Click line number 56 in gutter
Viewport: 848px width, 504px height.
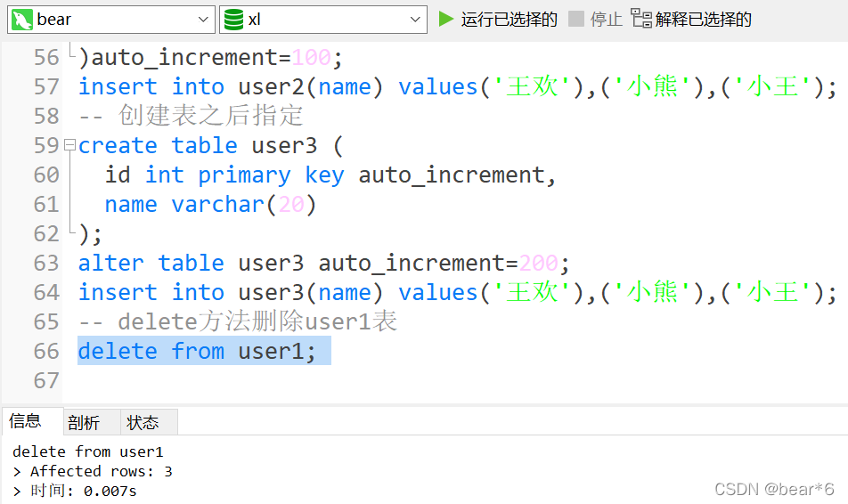[x=46, y=57]
